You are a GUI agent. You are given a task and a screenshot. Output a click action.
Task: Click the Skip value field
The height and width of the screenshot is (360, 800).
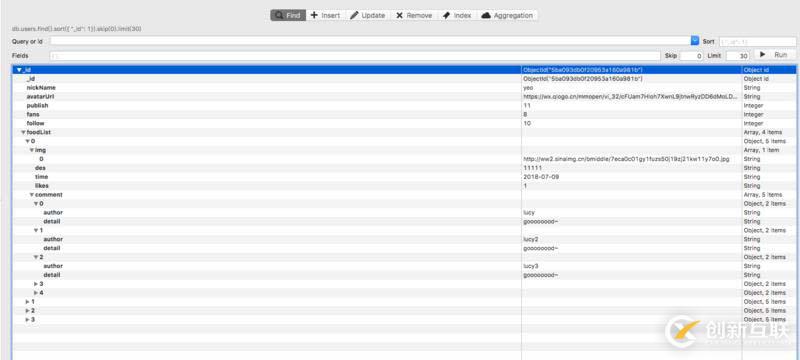(x=691, y=56)
